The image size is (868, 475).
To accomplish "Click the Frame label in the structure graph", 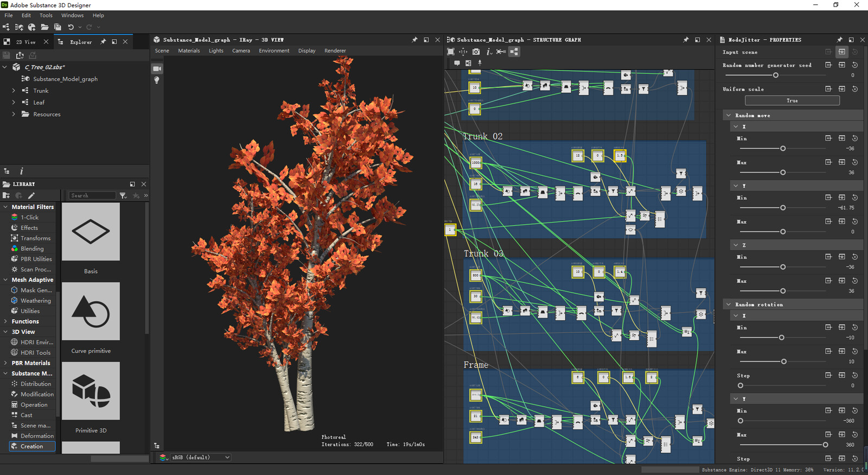I will (476, 365).
